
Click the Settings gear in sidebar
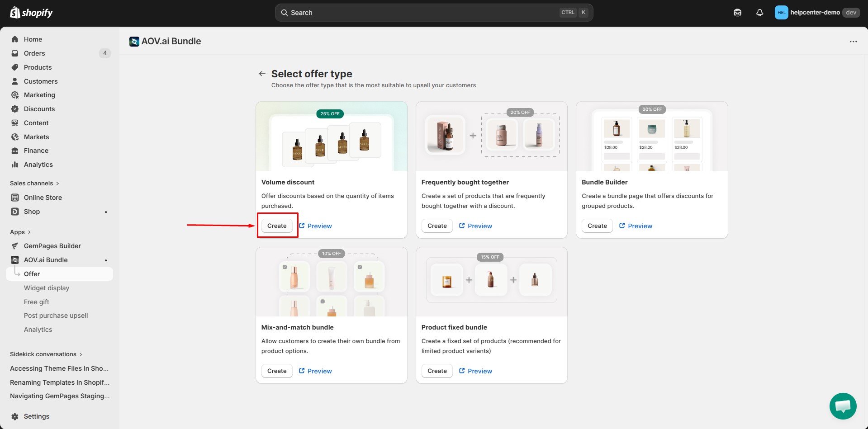15,416
